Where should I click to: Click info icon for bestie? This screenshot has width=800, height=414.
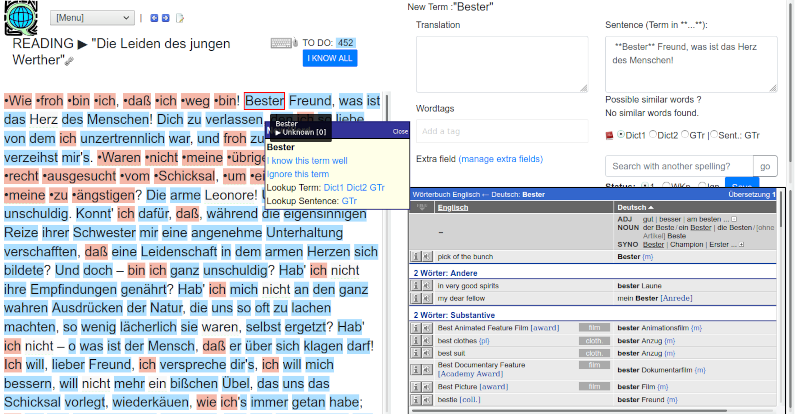(416, 399)
